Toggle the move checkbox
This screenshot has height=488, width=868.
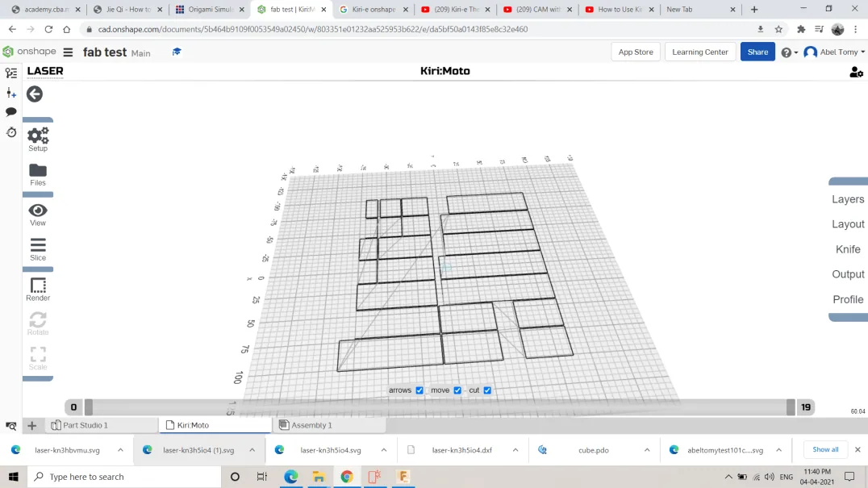(x=457, y=390)
